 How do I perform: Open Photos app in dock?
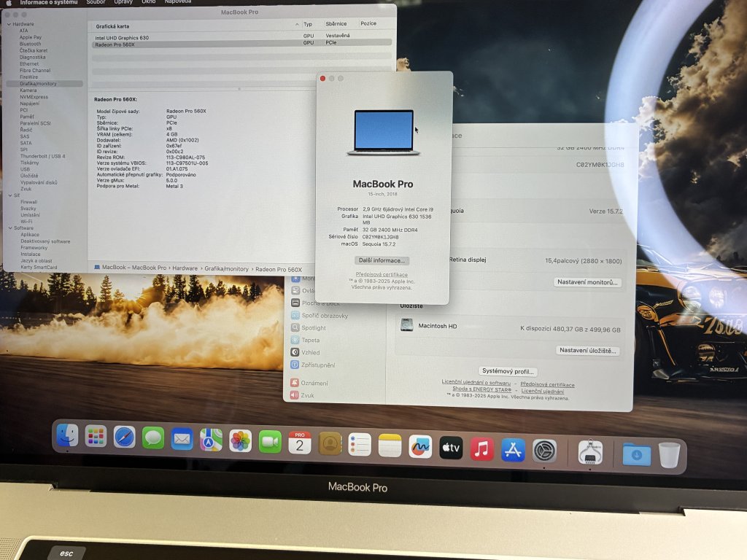click(x=241, y=441)
